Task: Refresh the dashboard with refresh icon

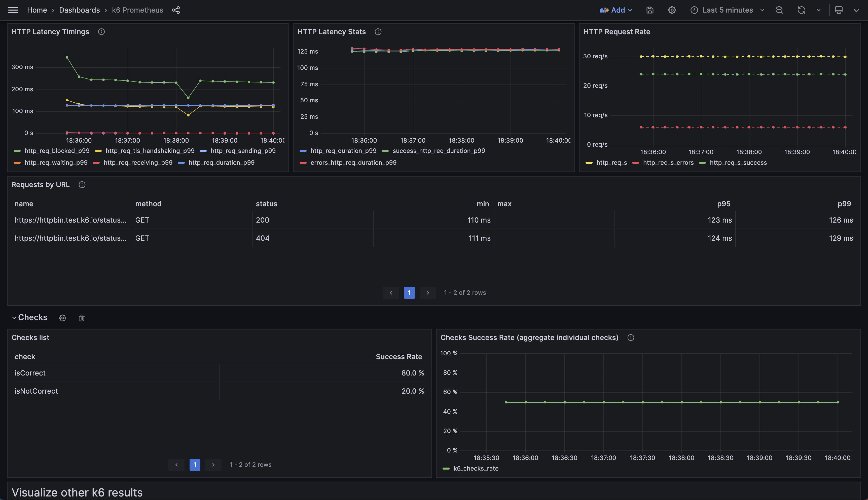Action: tap(801, 10)
